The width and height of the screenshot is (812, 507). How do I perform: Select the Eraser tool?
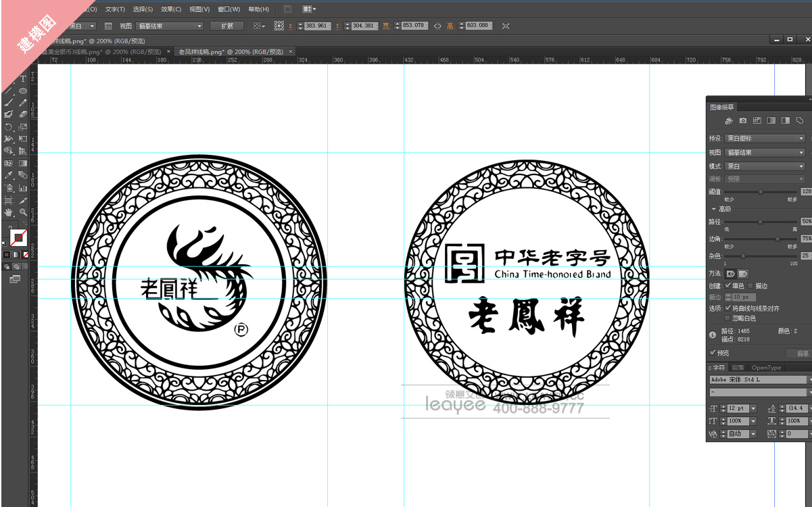pyautogui.click(x=23, y=114)
